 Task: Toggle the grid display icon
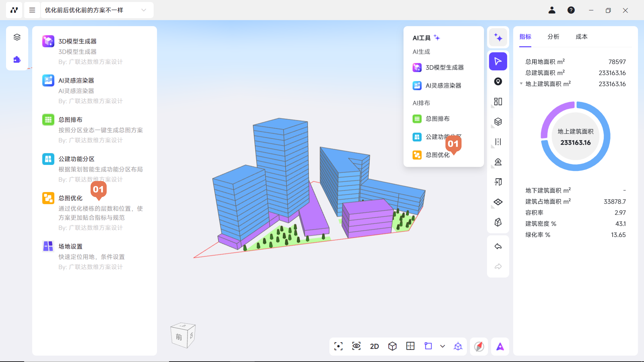click(410, 346)
